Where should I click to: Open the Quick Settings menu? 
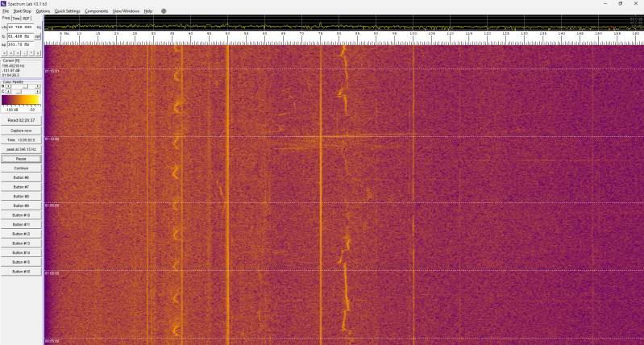(x=68, y=11)
